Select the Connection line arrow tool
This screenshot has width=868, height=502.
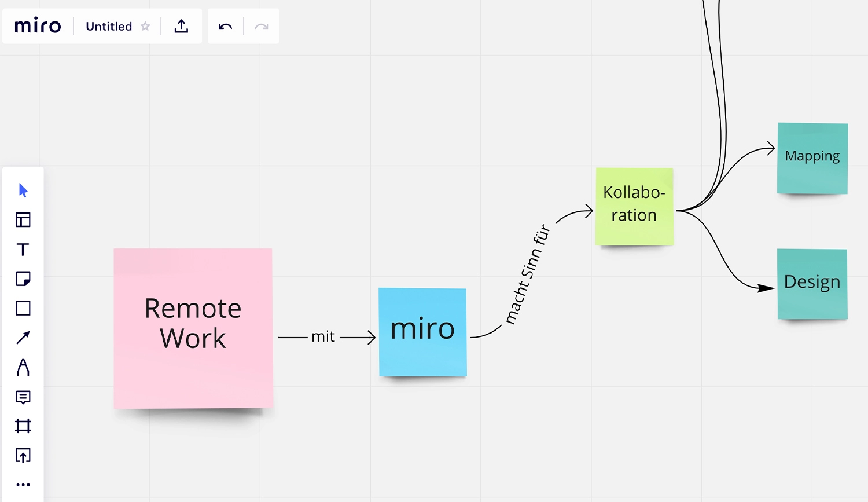23,338
